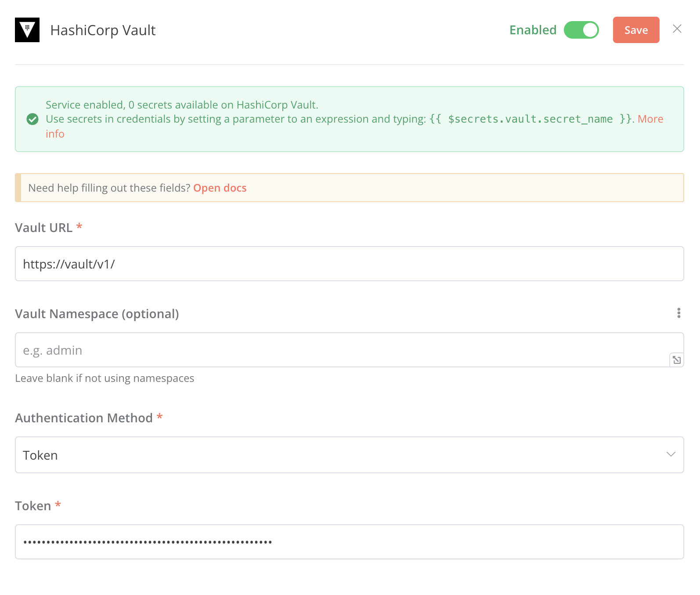Close the HashiCorp Vault dialog
This screenshot has height=595, width=700.
click(677, 29)
